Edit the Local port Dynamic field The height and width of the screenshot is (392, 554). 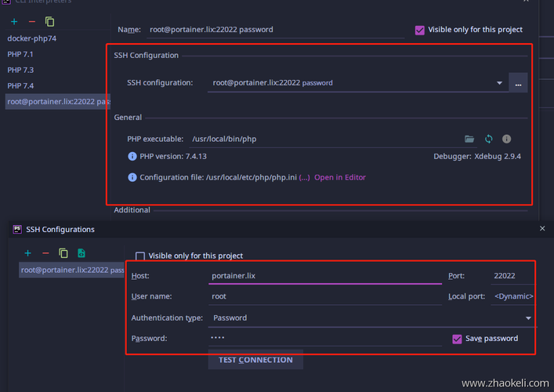(x=512, y=296)
